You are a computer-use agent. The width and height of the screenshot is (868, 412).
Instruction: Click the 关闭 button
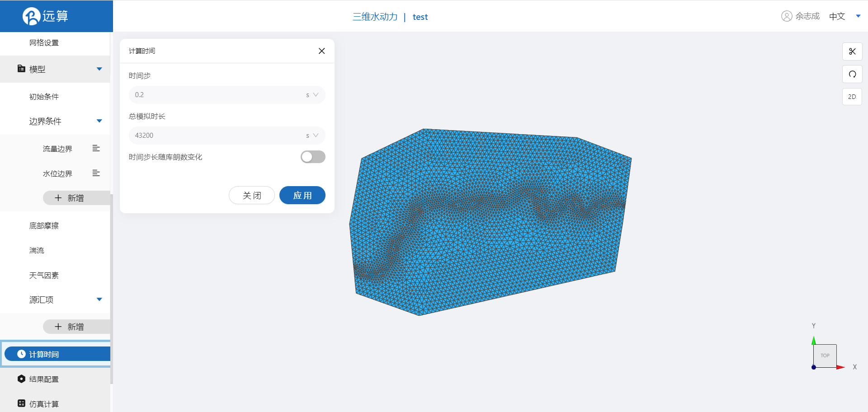(252, 195)
